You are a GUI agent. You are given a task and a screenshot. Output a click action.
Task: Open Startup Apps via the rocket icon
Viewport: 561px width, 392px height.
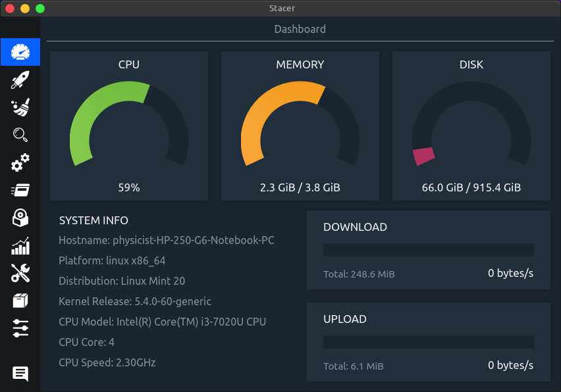[20, 80]
